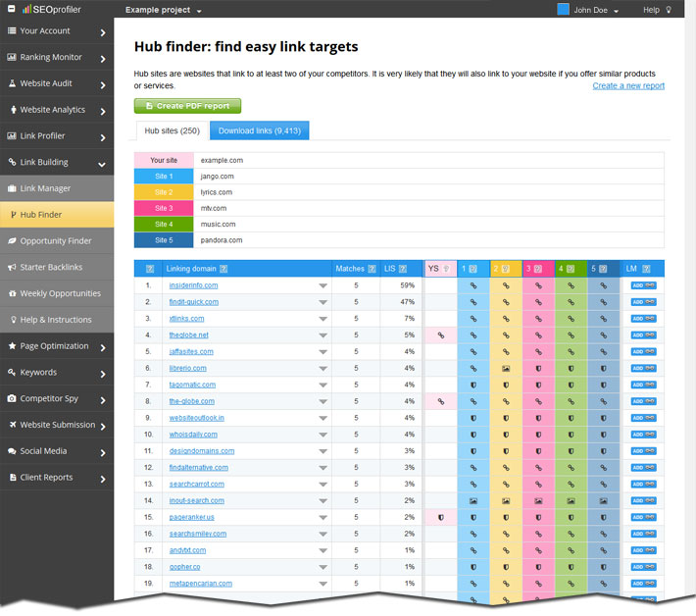Screen dimensions: 696x616
Task: Click Add to Link Manager button for insiderinfo.com
Action: (644, 285)
